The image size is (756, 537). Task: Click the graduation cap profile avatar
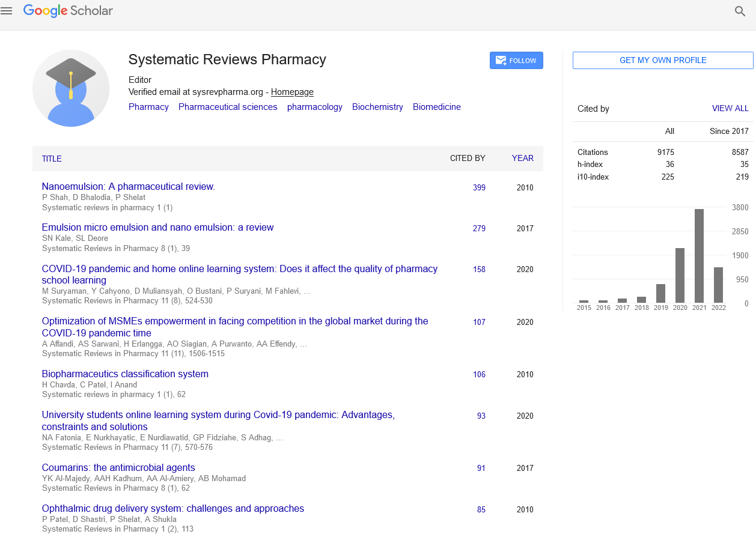tap(71, 88)
